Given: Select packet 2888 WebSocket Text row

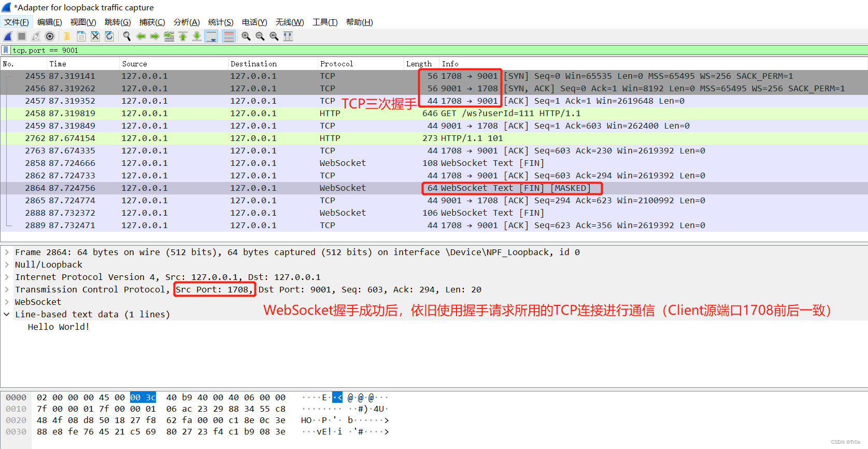Looking at the screenshot, I should click(x=434, y=213).
